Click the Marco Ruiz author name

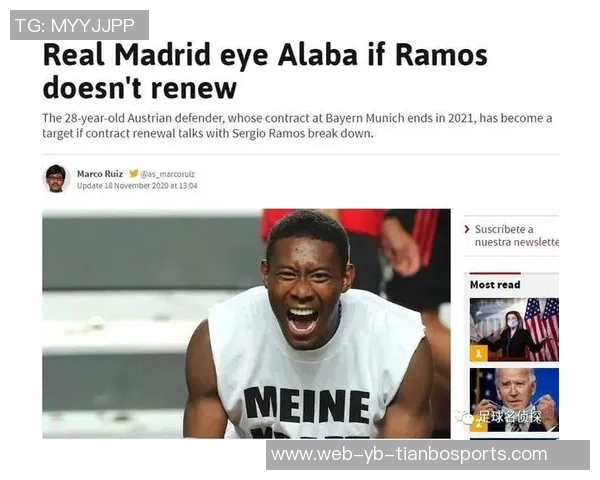click(100, 174)
